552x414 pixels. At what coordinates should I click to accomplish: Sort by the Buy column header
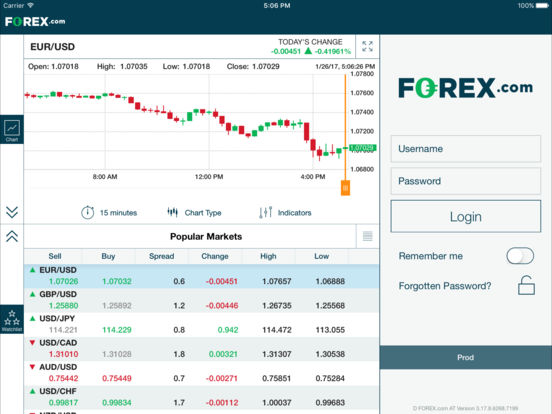point(108,256)
